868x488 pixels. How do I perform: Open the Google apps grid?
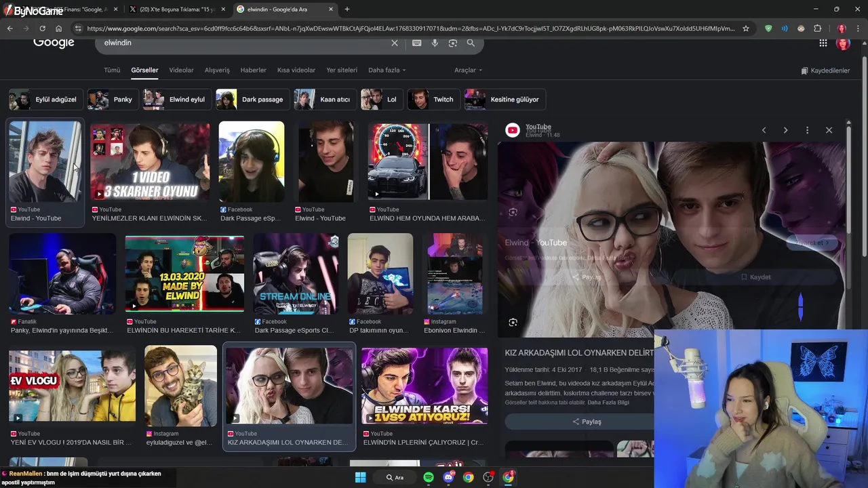(823, 43)
